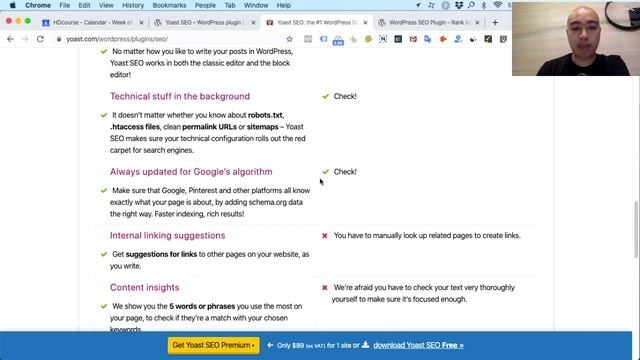Screen dimensions: 640x360
Task: Open the History menu
Action: pos(133,5)
